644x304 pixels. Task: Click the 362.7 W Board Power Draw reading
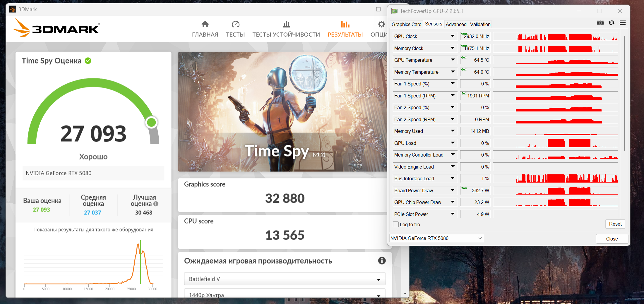tap(480, 190)
